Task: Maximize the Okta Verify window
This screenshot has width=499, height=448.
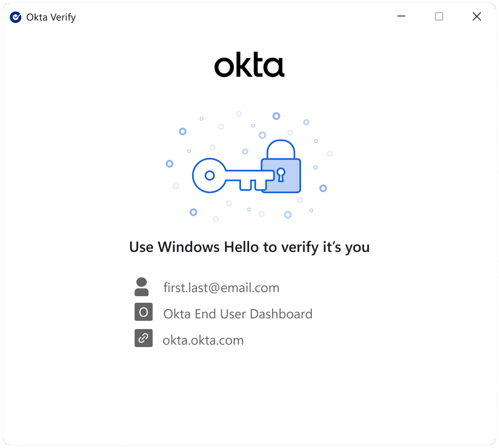Action: [x=439, y=16]
